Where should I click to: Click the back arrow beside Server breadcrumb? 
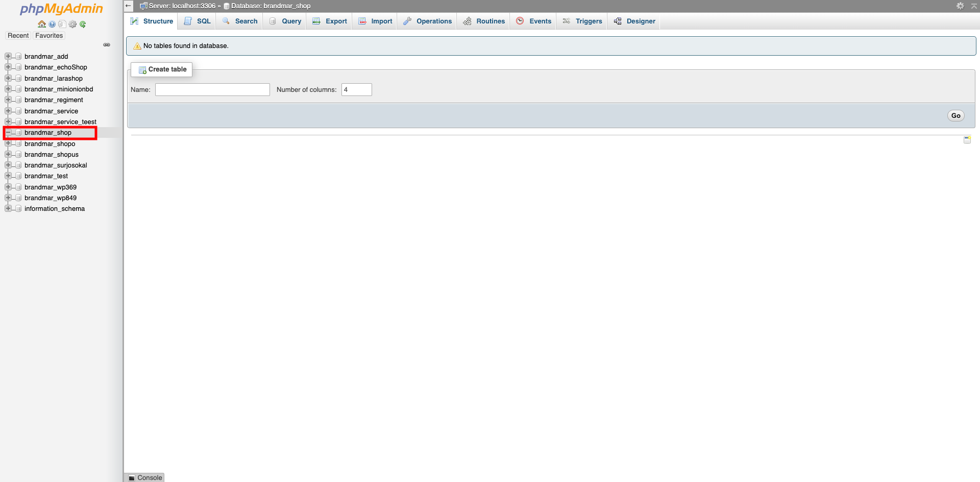coord(129,6)
